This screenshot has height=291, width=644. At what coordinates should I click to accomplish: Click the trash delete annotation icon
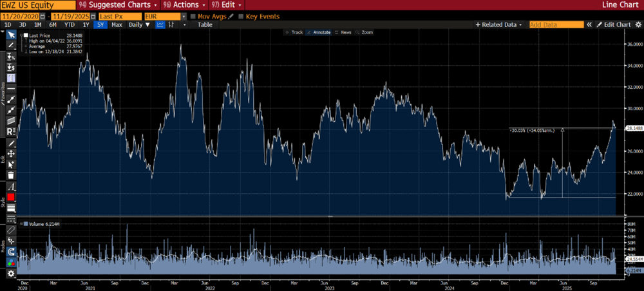click(11, 174)
